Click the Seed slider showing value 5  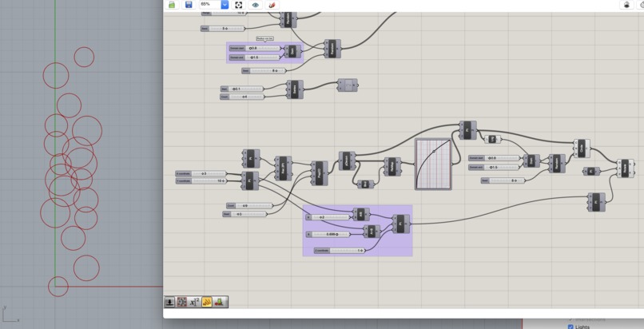point(223,28)
